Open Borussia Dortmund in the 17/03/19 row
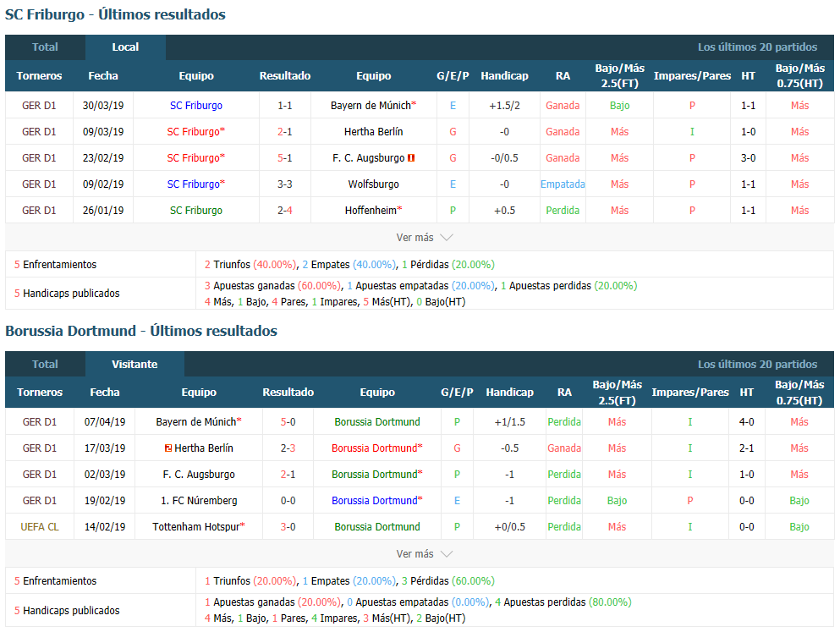 tap(377, 448)
